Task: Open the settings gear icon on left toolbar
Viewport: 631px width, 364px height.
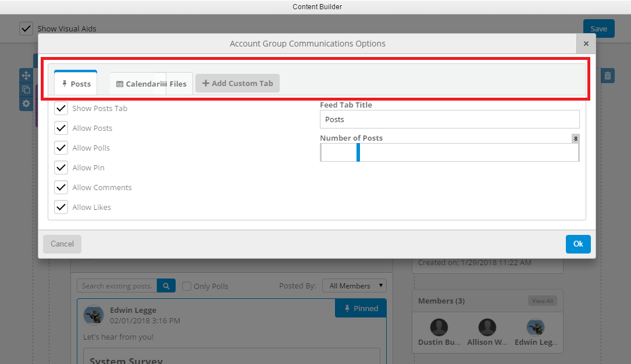Action: pyautogui.click(x=26, y=104)
